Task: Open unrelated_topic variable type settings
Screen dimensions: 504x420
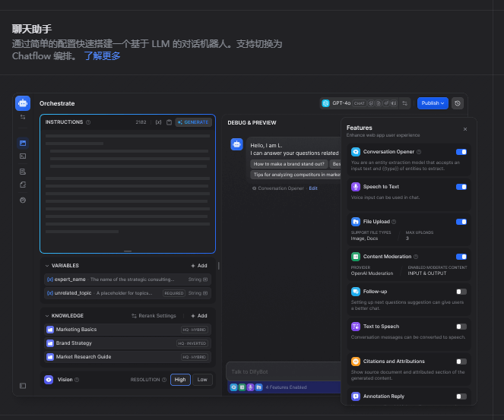Action: pyautogui.click(x=205, y=293)
